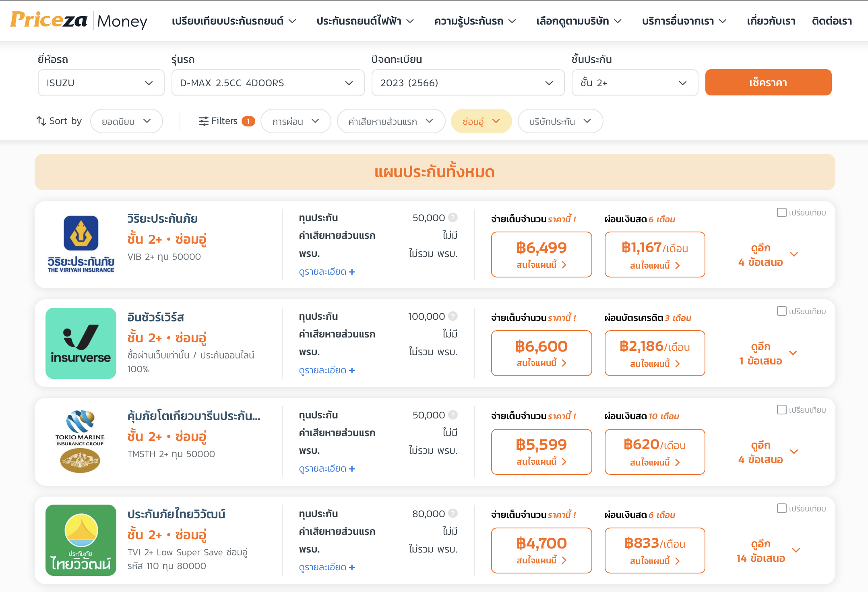Expand ดูอีก 1 ข้อเสนอ for insurverse
Image resolution: width=868 pixels, height=592 pixels.
tap(767, 354)
